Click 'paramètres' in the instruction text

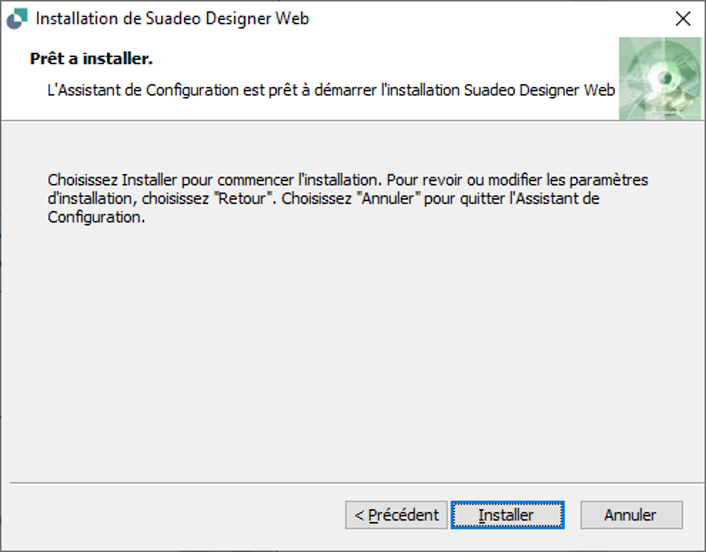point(609,180)
